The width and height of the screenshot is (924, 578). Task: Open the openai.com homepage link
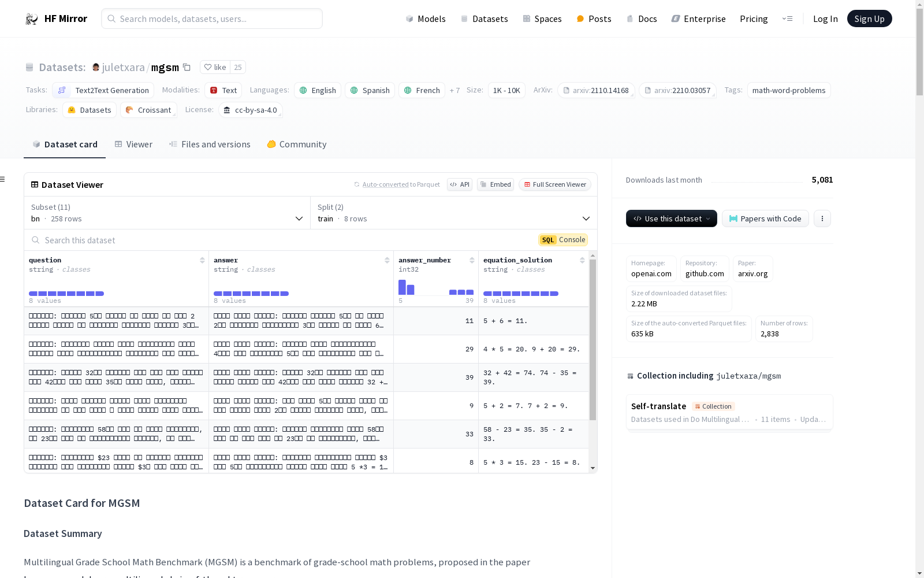(651, 269)
